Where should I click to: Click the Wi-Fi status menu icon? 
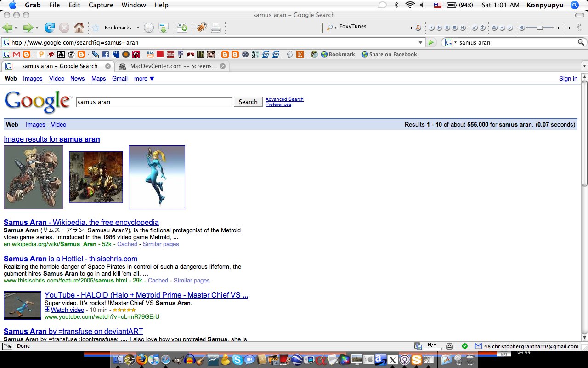point(410,5)
